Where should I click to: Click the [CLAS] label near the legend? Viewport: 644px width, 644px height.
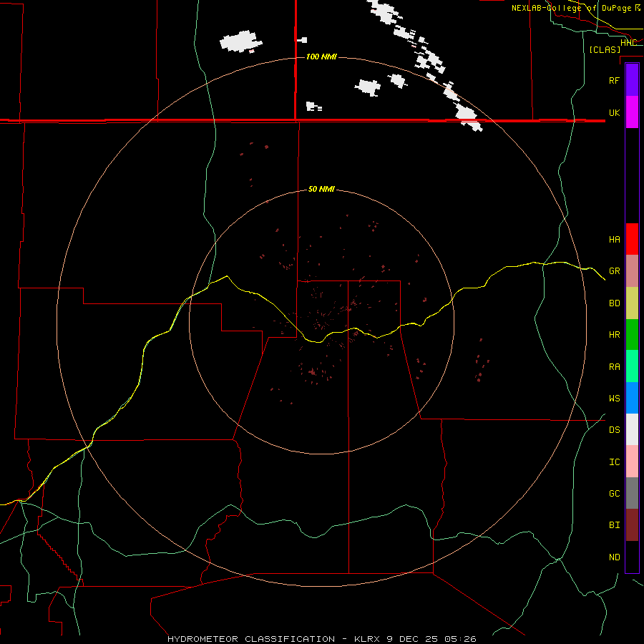click(x=605, y=49)
